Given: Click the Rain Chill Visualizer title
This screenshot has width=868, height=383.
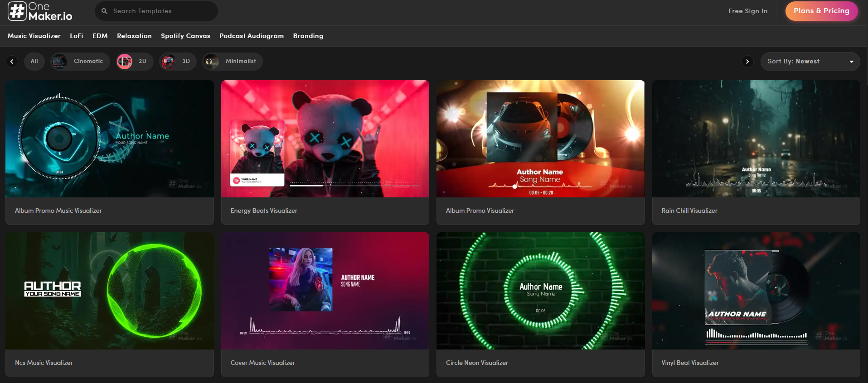Looking at the screenshot, I should (x=689, y=211).
